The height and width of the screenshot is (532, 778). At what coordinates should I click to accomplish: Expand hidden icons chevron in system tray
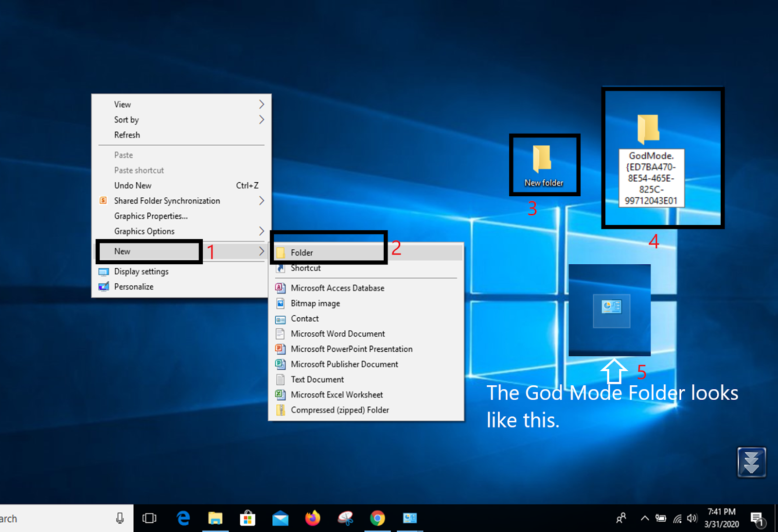645,518
